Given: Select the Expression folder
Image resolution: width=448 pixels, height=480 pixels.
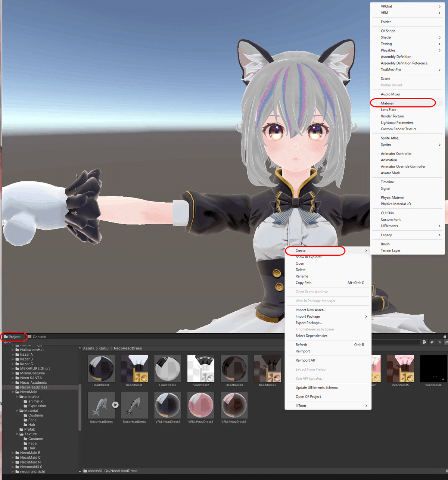Looking at the screenshot, I should (35, 406).
